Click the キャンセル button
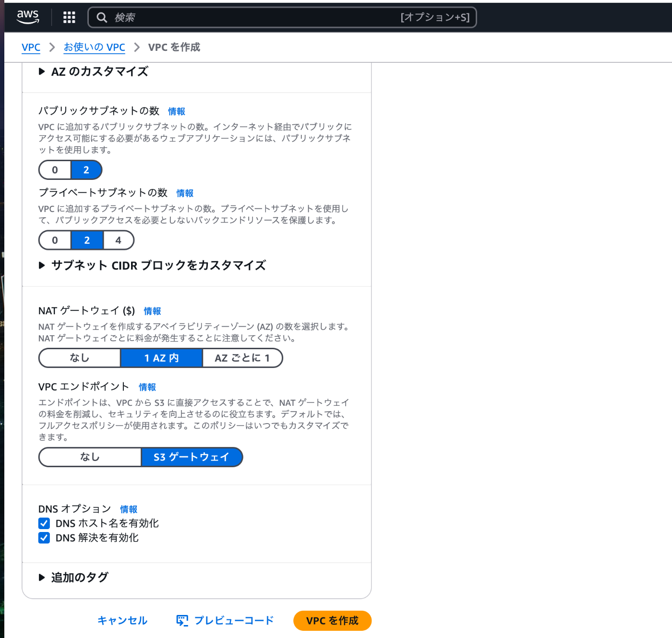Viewport: 672px width, 638px height. tap(122, 621)
